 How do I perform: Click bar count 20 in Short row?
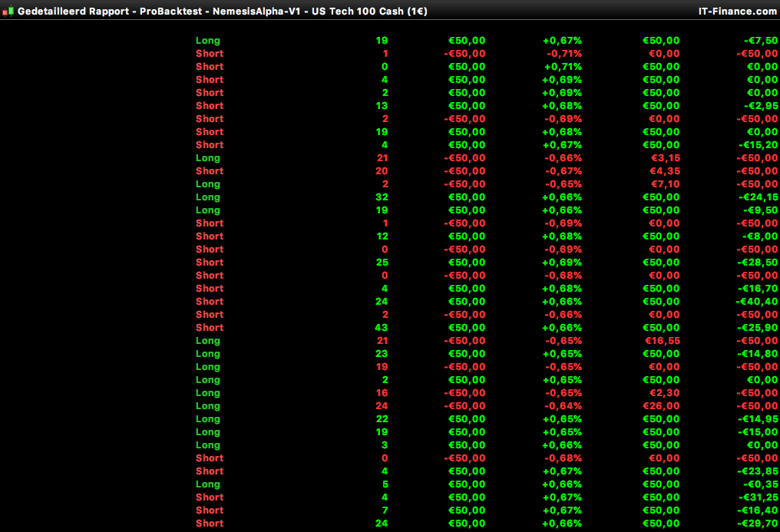coord(382,171)
